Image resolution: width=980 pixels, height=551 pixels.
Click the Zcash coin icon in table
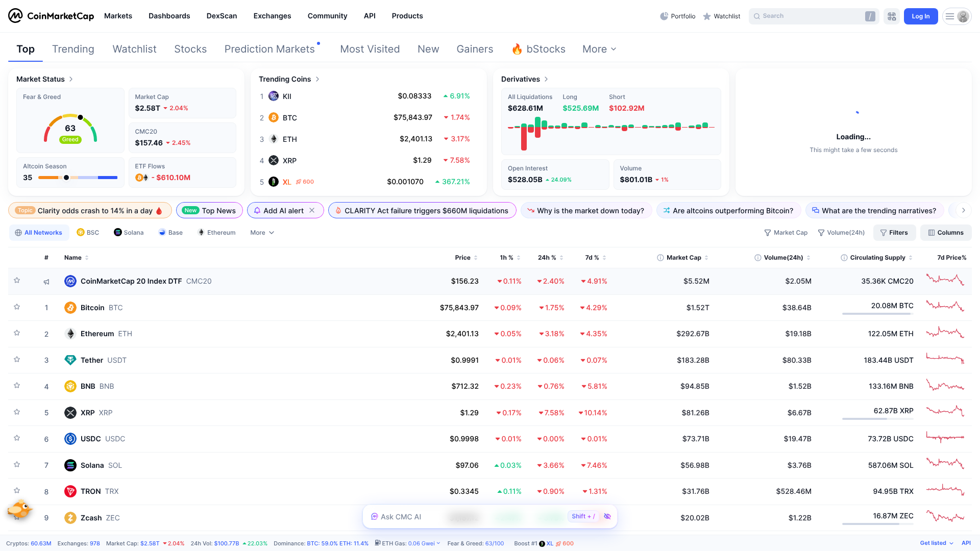[x=70, y=518]
